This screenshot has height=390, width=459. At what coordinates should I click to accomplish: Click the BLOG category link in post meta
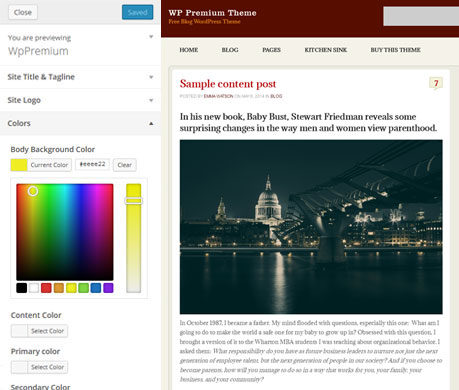[276, 96]
